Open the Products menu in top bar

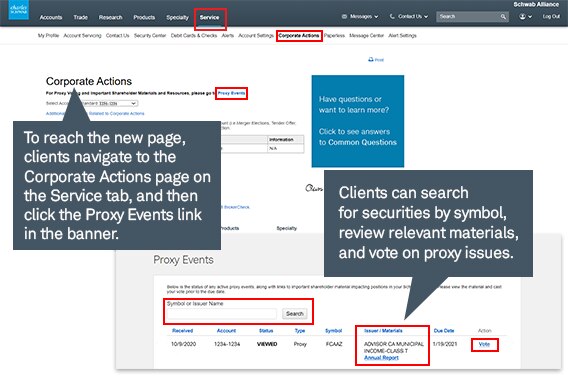pos(144,17)
